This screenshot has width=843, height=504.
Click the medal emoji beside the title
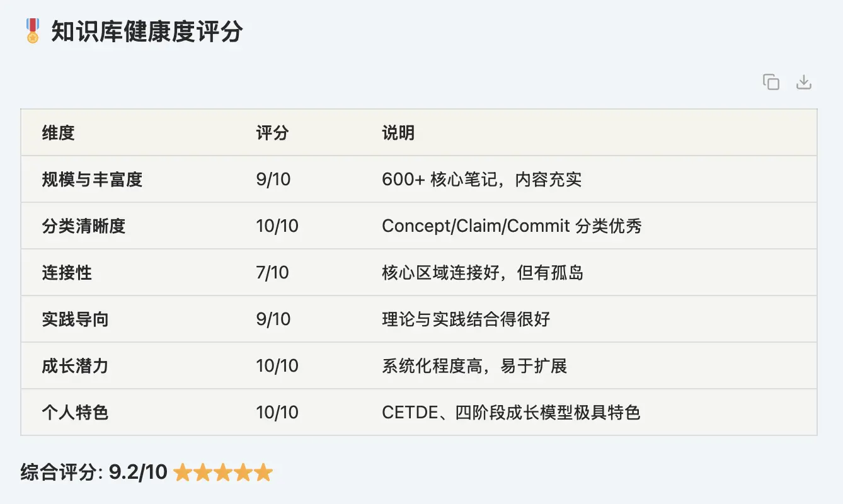point(33,31)
